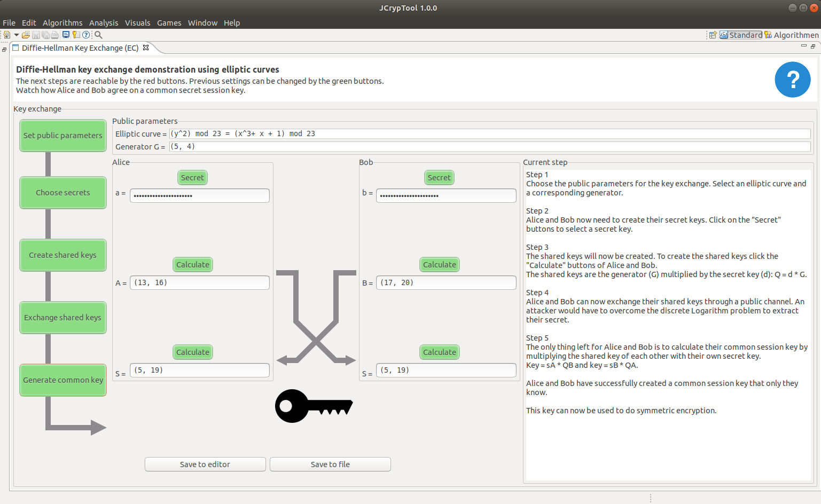Restore the minimized view at left edge

tap(4, 49)
